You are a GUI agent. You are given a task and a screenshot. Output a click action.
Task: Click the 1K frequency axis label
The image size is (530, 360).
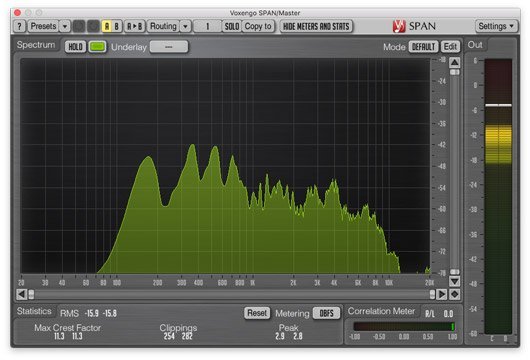(x=253, y=283)
